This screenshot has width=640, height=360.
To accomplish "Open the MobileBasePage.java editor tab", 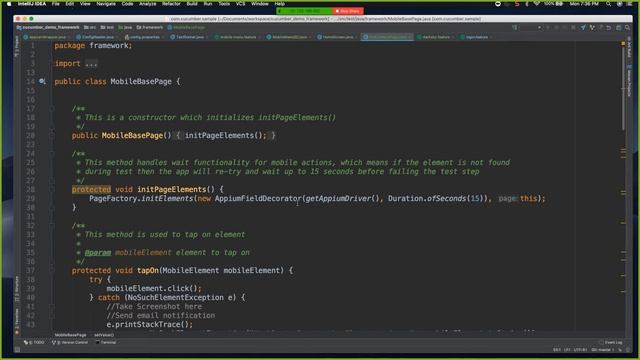I will pyautogui.click(x=387, y=37).
